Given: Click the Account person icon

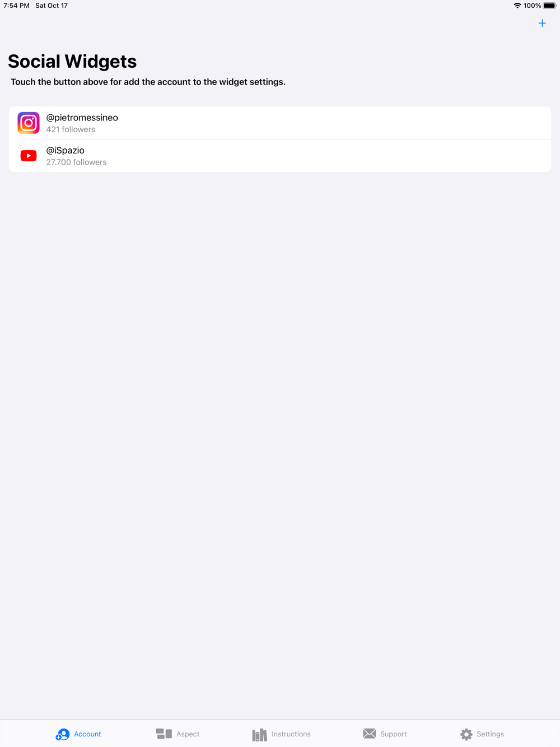Looking at the screenshot, I should coord(63,734).
